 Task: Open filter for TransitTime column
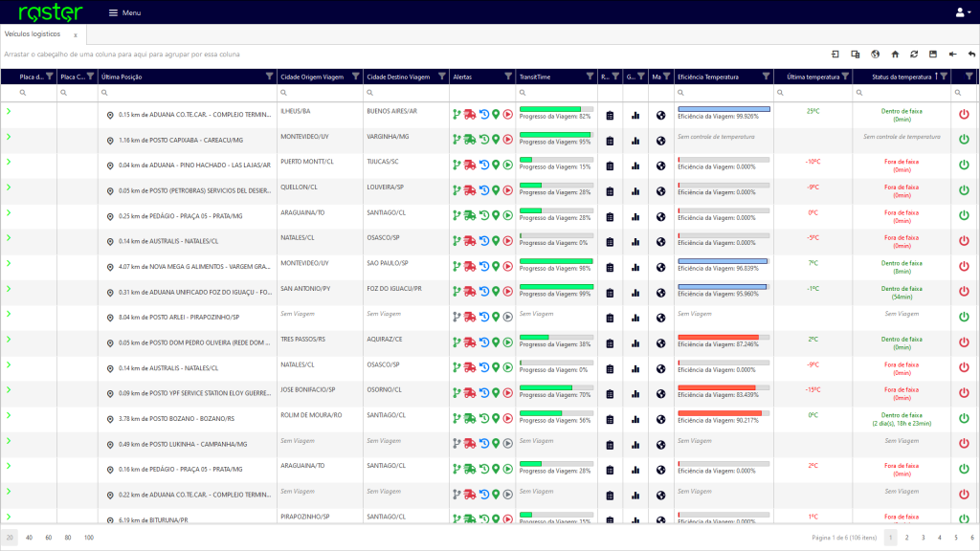click(x=590, y=77)
